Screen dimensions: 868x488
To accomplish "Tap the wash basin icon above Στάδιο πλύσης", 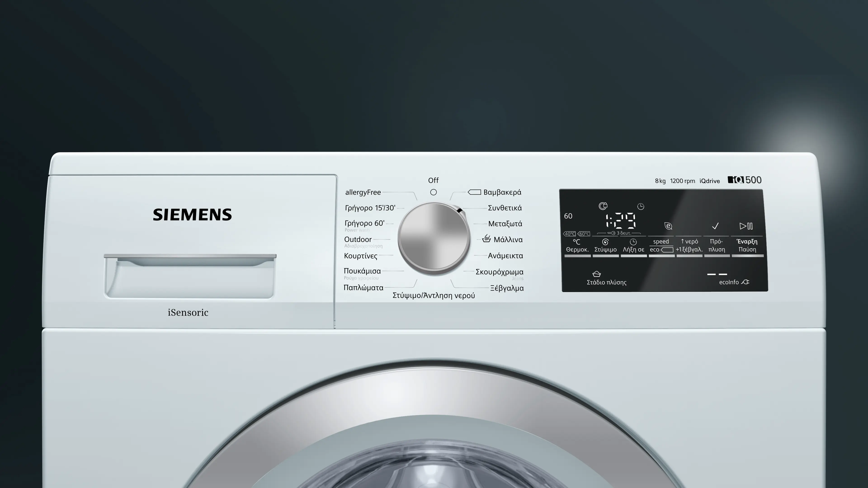I will click(x=597, y=274).
